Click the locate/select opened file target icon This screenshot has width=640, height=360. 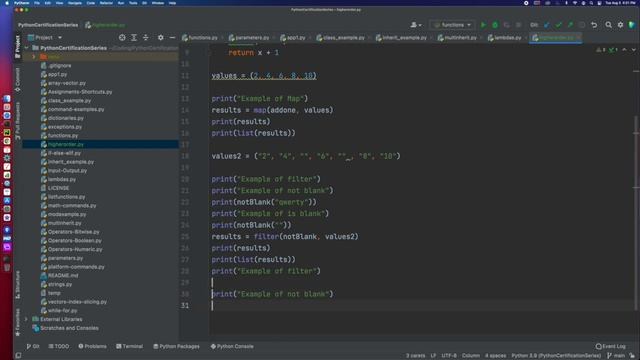coord(122,38)
